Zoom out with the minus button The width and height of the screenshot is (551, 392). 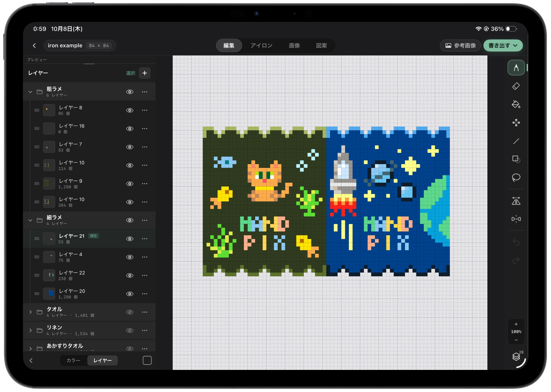[516, 340]
